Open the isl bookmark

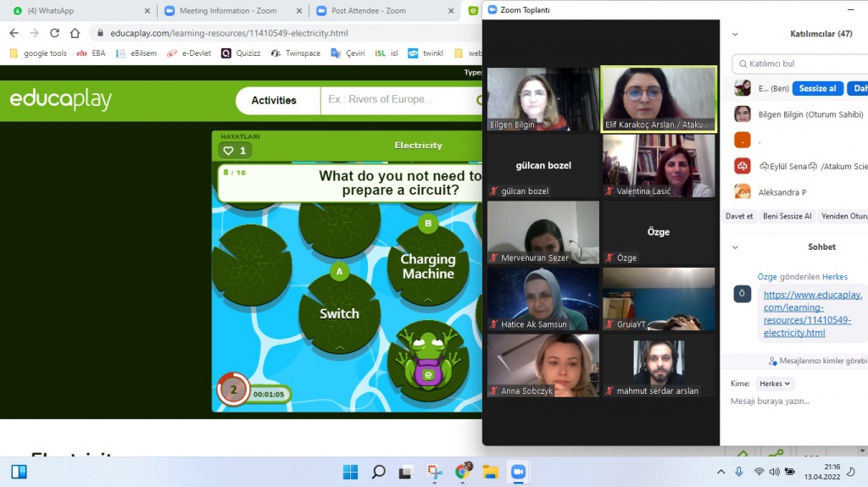point(387,53)
